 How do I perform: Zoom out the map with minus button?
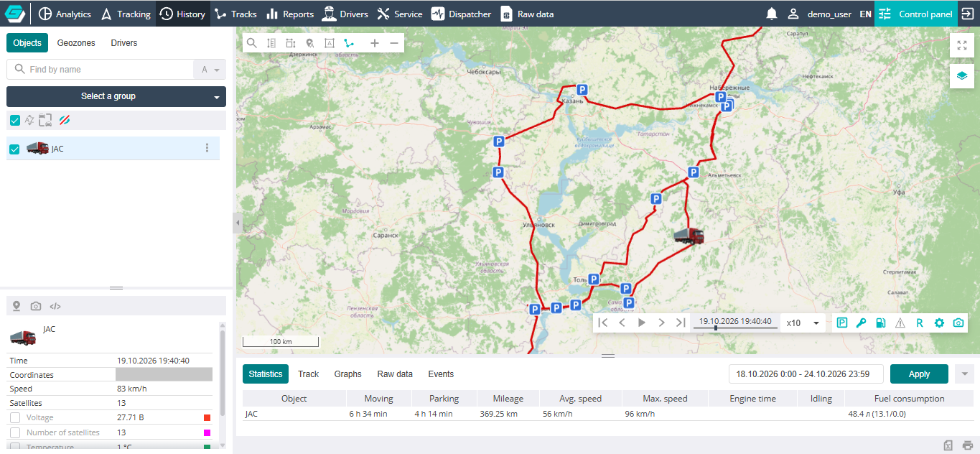click(394, 43)
